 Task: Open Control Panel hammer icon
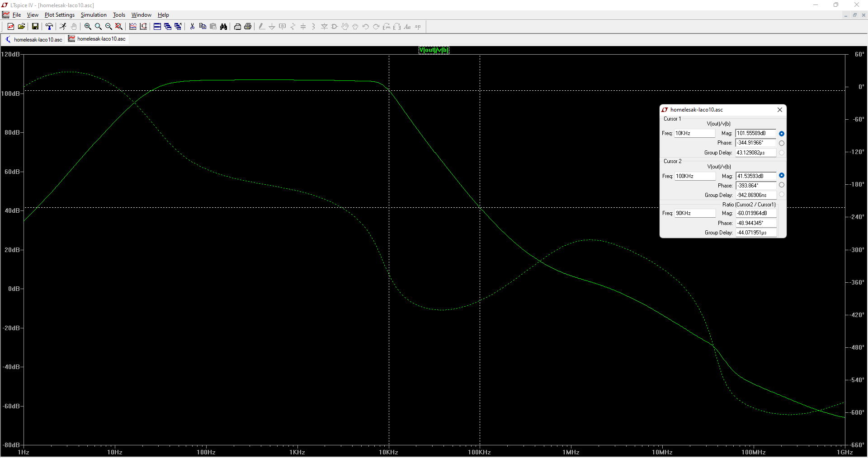[49, 27]
